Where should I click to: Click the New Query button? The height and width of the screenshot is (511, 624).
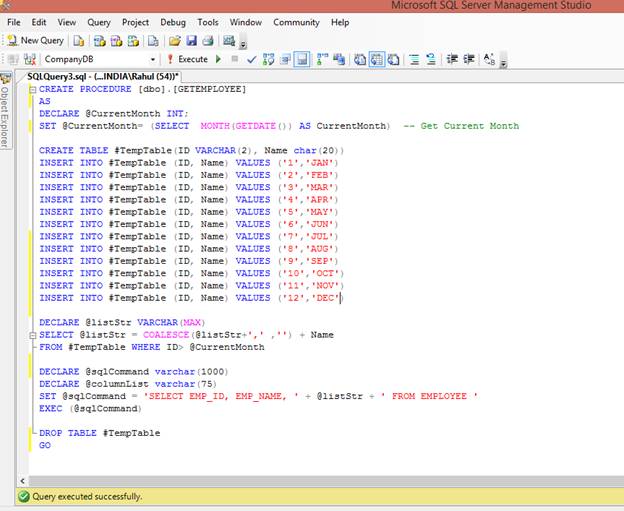pyautogui.click(x=35, y=41)
